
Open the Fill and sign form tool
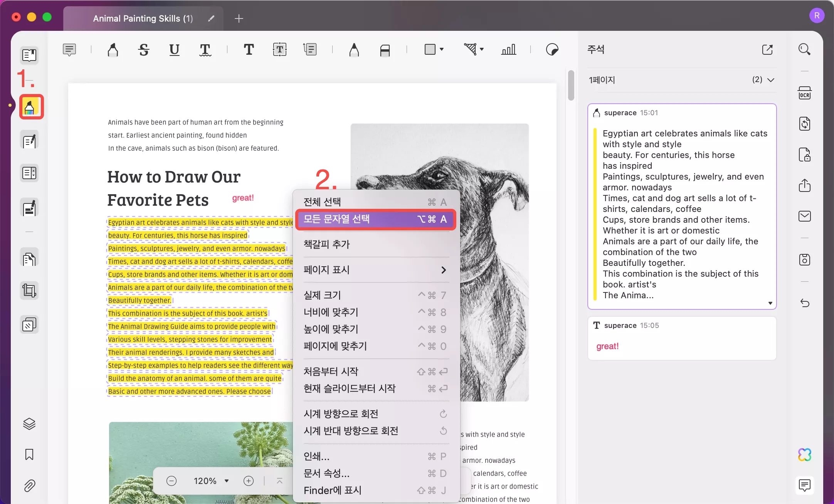point(29,208)
